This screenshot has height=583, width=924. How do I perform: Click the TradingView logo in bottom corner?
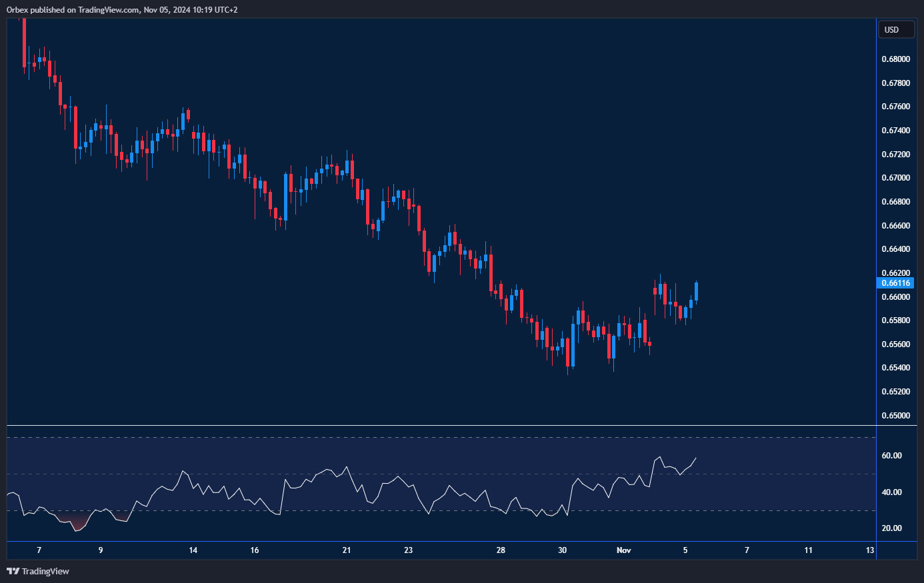[x=38, y=571]
